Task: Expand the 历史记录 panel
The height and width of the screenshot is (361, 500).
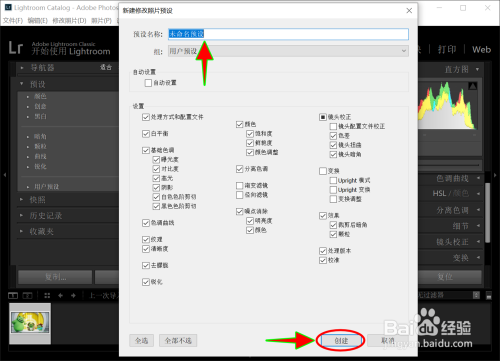Action: click(21, 215)
